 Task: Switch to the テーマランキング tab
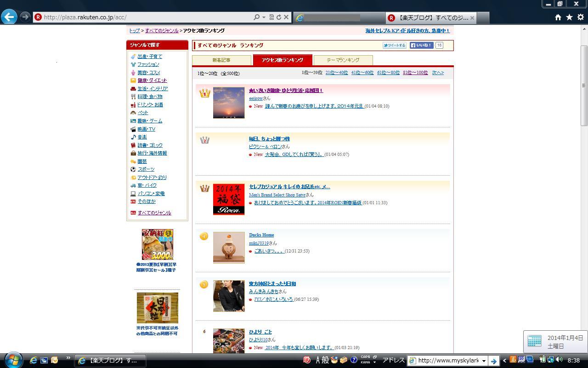point(343,60)
